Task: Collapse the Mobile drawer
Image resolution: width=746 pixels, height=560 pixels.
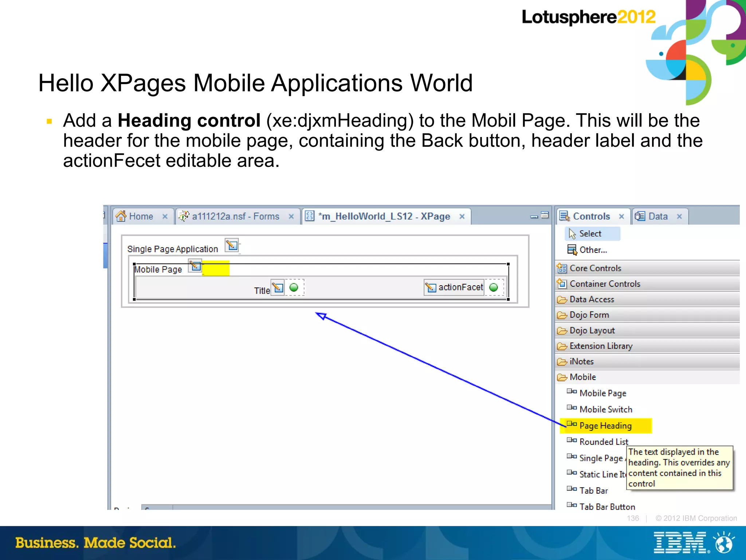Action: coord(648,377)
